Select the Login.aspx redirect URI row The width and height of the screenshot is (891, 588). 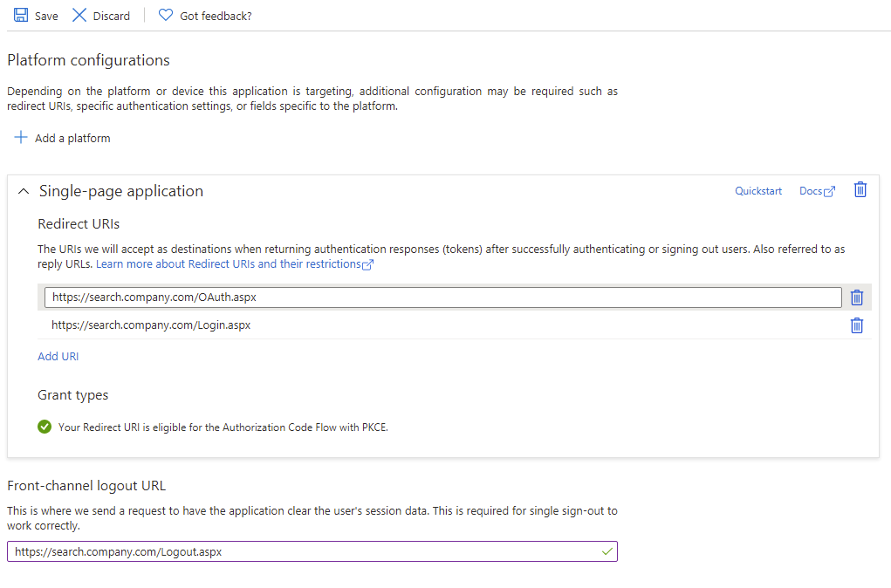point(436,325)
